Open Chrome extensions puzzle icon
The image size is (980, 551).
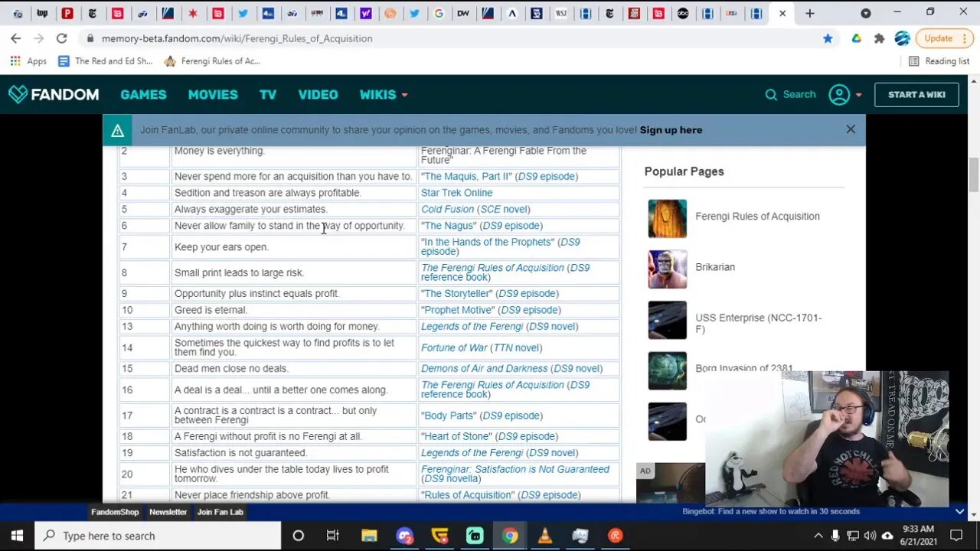tap(879, 38)
